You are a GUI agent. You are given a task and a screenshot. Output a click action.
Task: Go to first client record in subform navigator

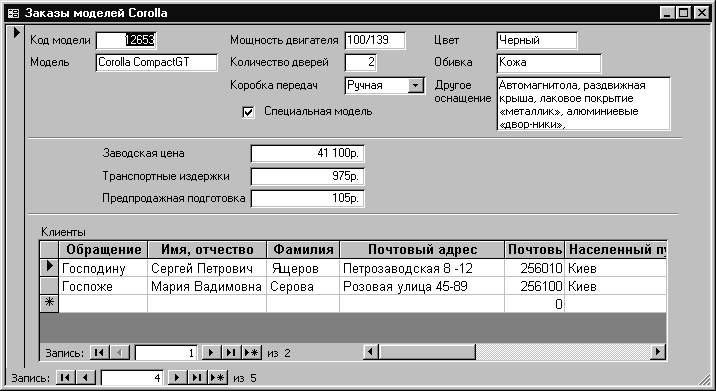pyautogui.click(x=100, y=353)
